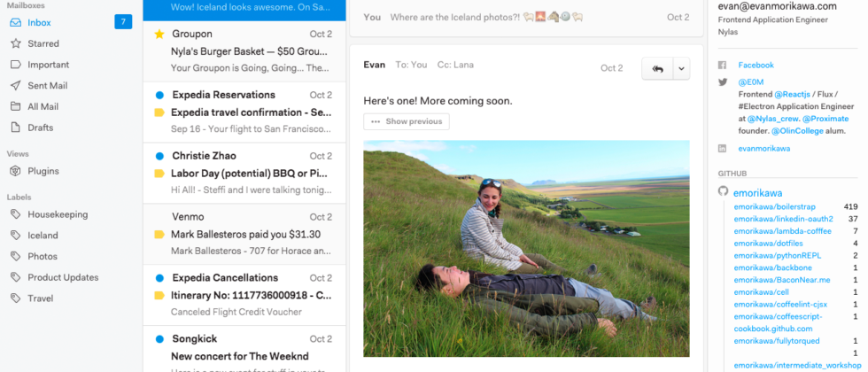Toggle the blue unread dot on Songkick email
The image size is (868, 372).
159,339
